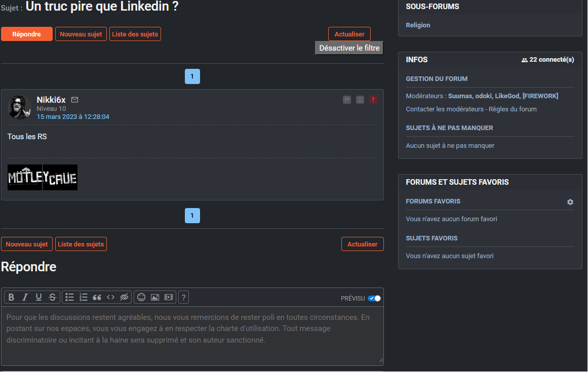
Task: Open Règles du forum link
Action: 513,109
